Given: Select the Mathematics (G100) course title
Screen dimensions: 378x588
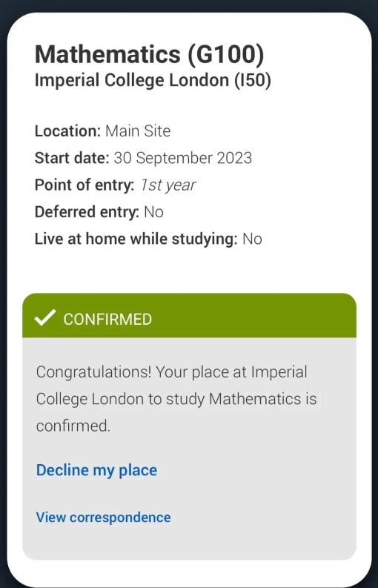Looking at the screenshot, I should [x=149, y=54].
